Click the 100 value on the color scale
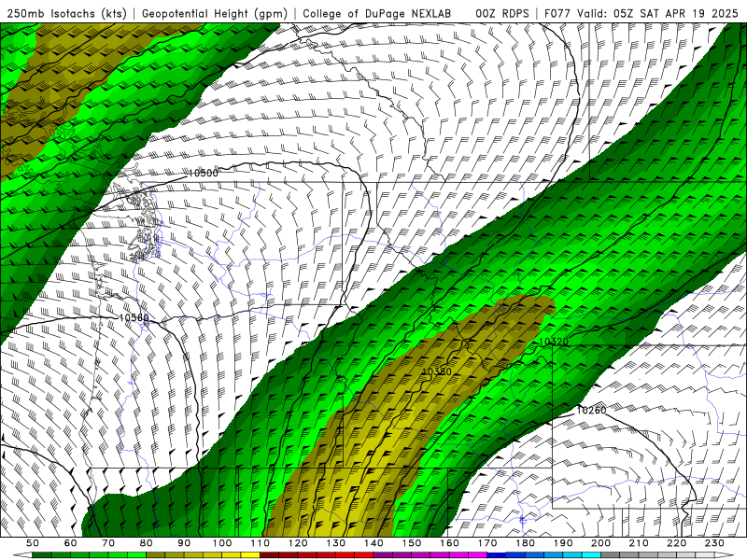Viewport: 747px width, 560px height. coord(222,543)
